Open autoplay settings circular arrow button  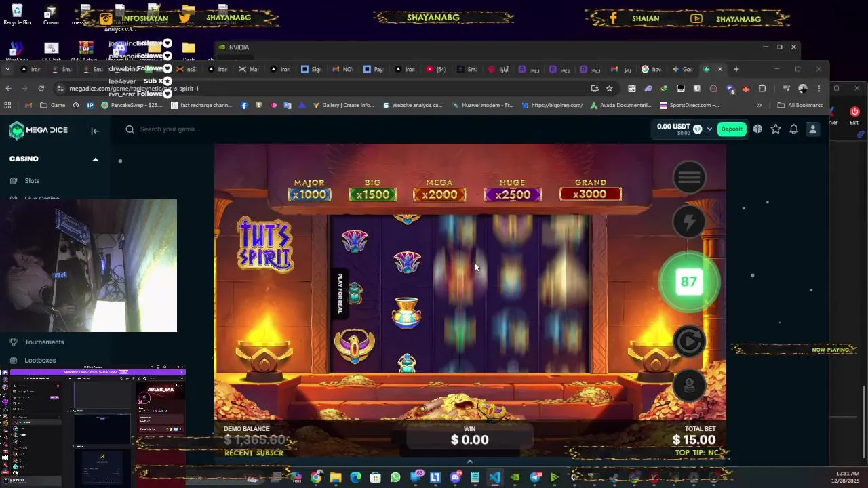689,342
